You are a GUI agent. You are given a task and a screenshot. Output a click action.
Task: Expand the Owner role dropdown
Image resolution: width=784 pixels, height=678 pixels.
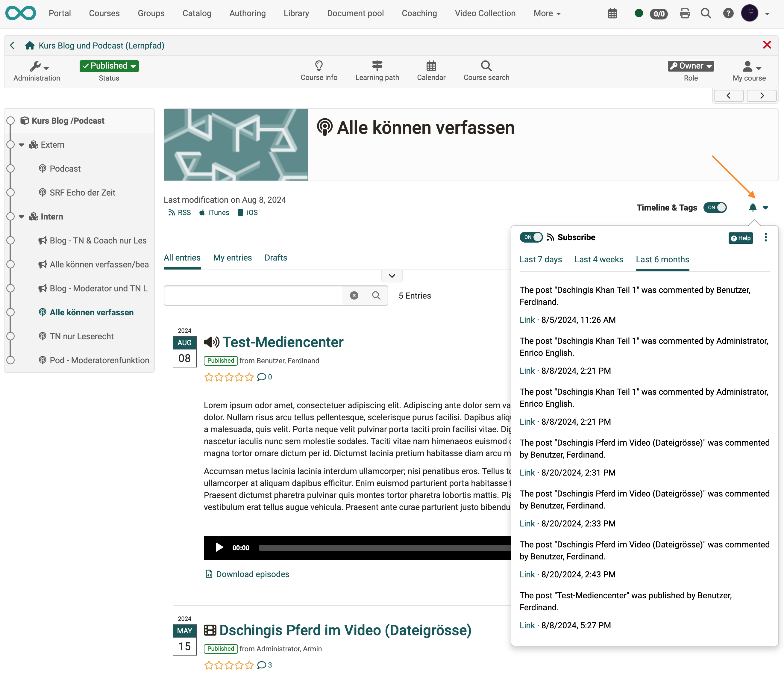pyautogui.click(x=691, y=66)
